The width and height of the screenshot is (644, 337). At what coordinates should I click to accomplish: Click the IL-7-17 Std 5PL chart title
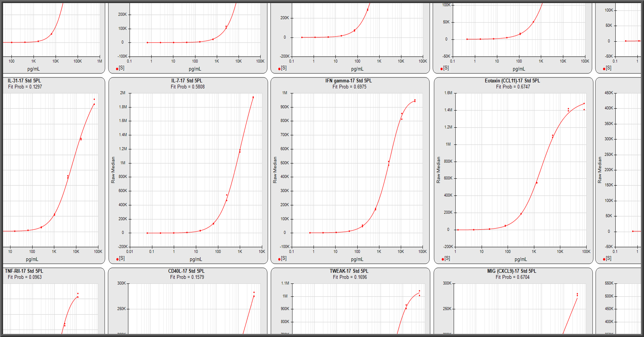187,81
